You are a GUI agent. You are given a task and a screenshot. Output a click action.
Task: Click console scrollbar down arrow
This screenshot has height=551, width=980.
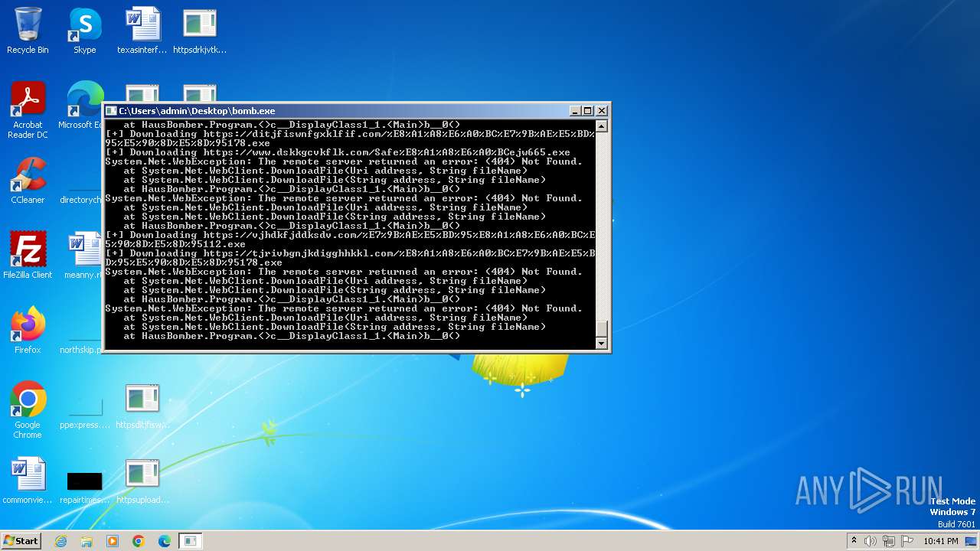pos(602,344)
